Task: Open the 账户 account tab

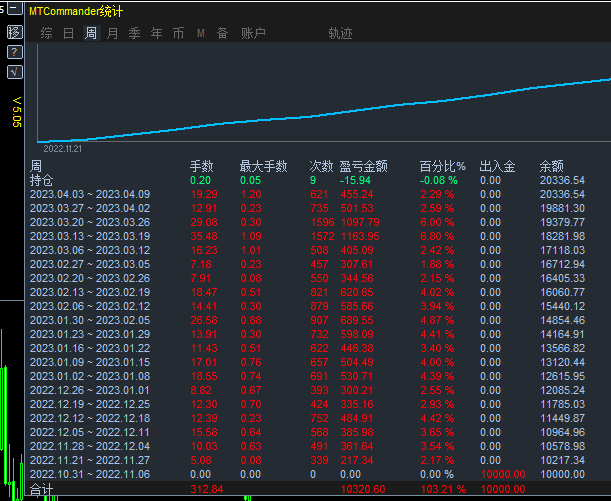Action: tap(253, 33)
